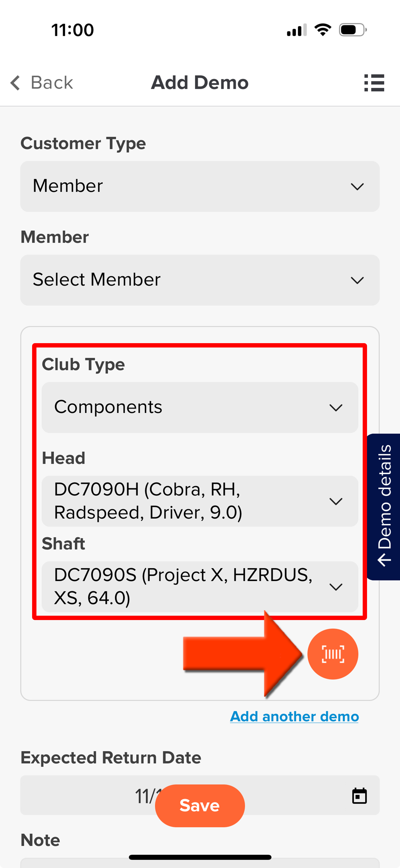Click the Add another demo link
This screenshot has height=868, width=400.
(294, 716)
